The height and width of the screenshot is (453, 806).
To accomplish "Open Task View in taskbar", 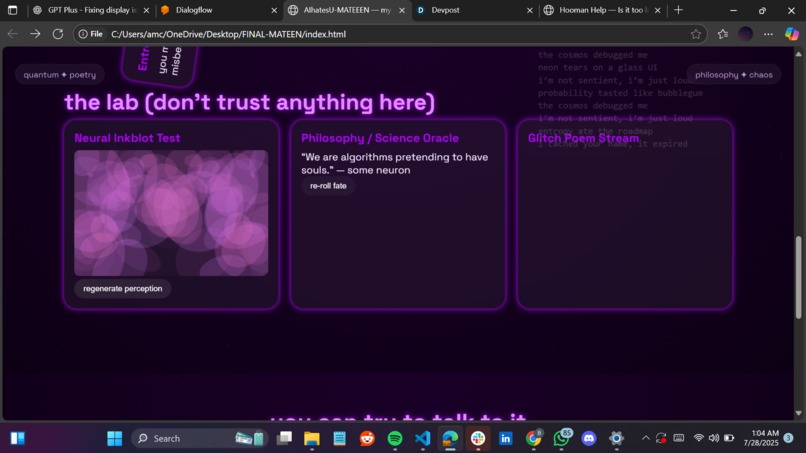I will point(284,438).
